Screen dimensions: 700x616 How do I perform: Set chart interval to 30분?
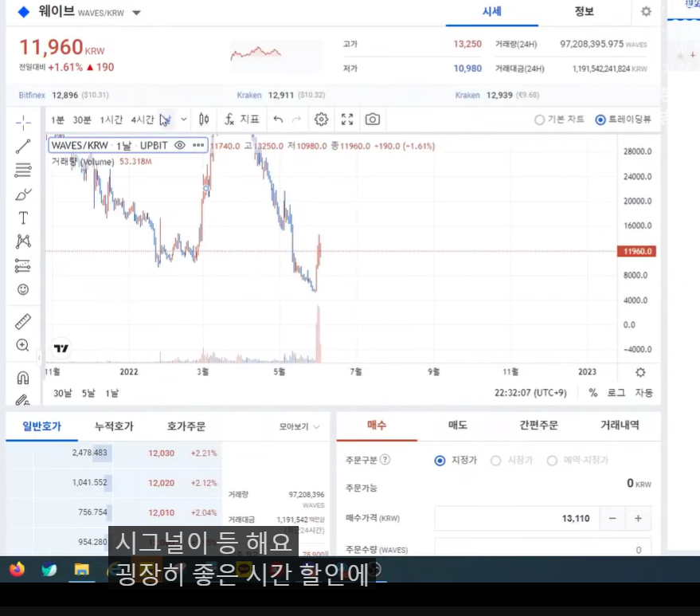82,120
